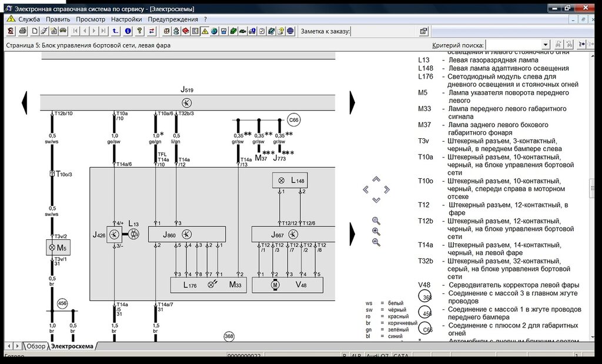602x364 pixels.
Task: Click the plain magnifier zoom icon
Action: [x=376, y=221]
